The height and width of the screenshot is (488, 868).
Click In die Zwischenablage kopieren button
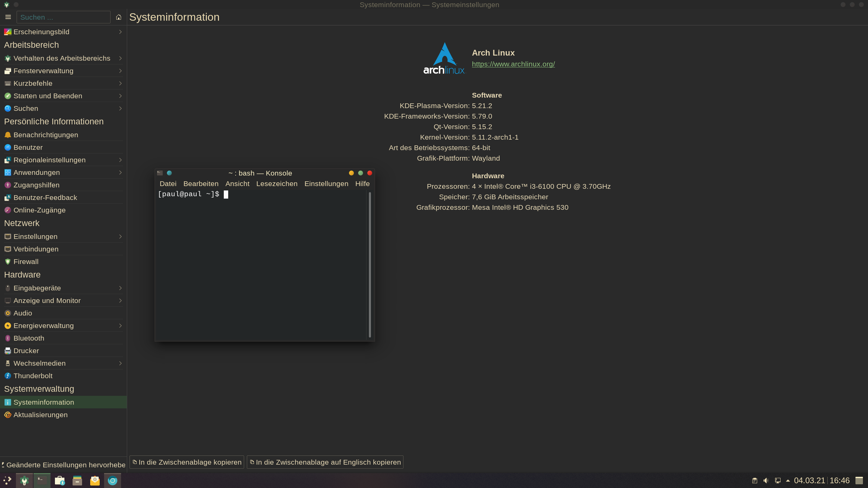tap(187, 462)
